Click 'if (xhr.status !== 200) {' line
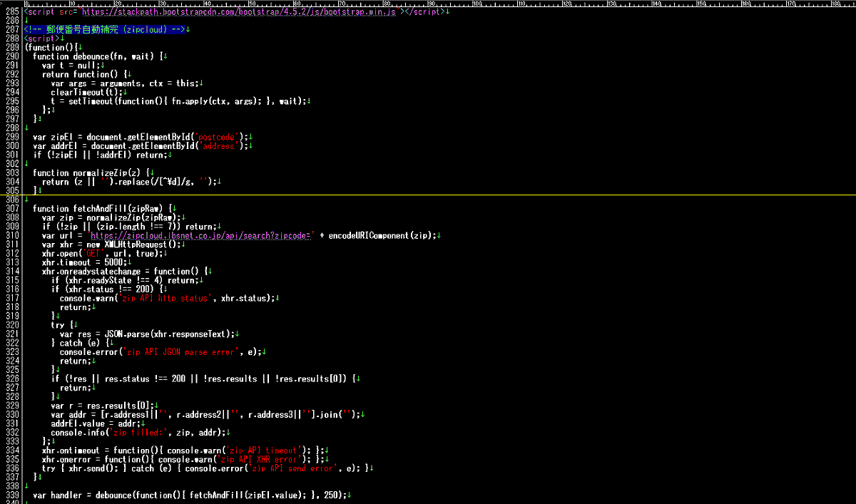This screenshot has width=856, height=504. (106, 289)
